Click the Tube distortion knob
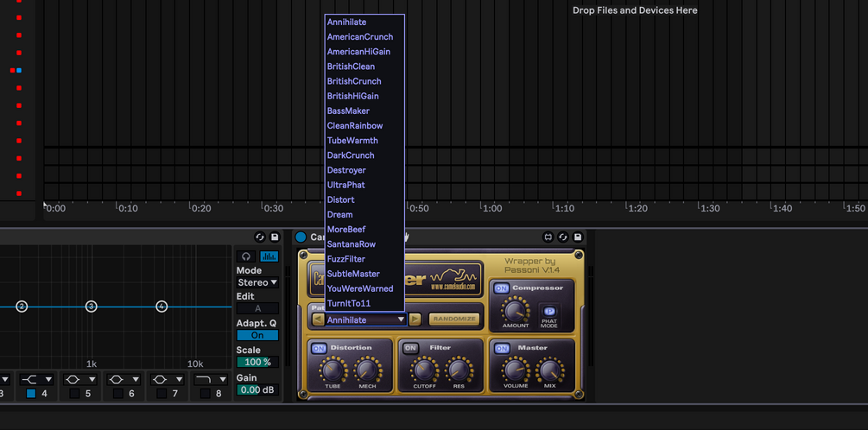The image size is (868, 430). point(333,370)
